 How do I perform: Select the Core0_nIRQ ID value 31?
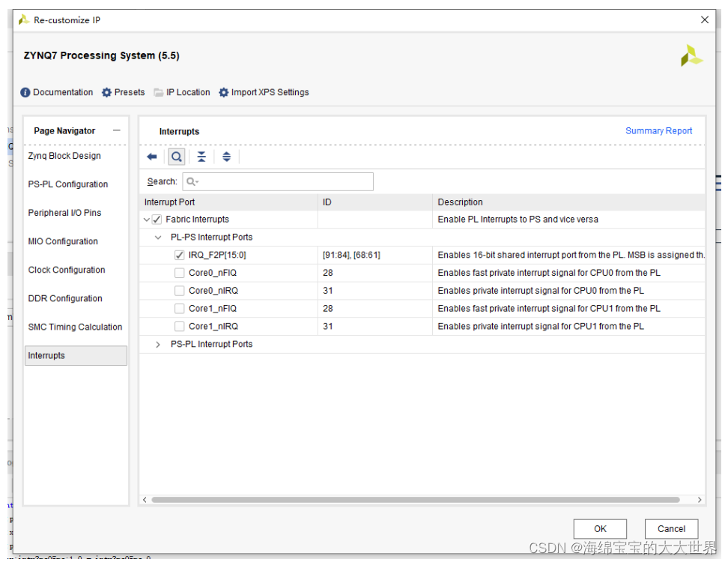(x=328, y=291)
